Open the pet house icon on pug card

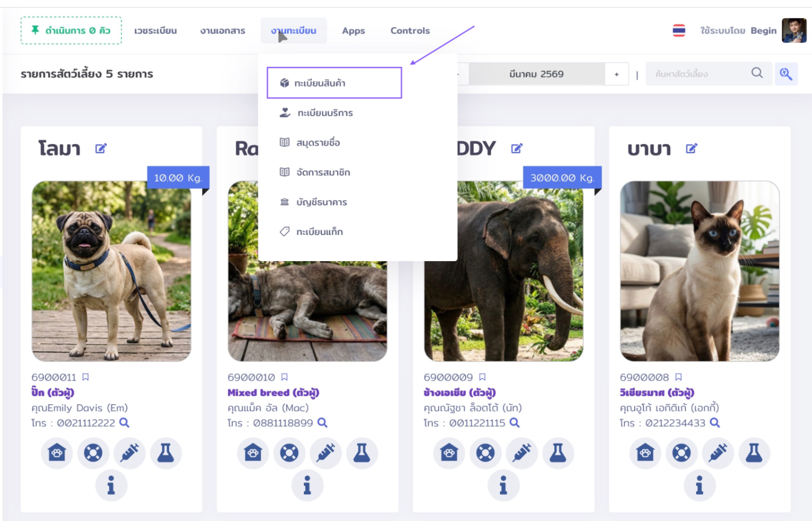tap(57, 453)
